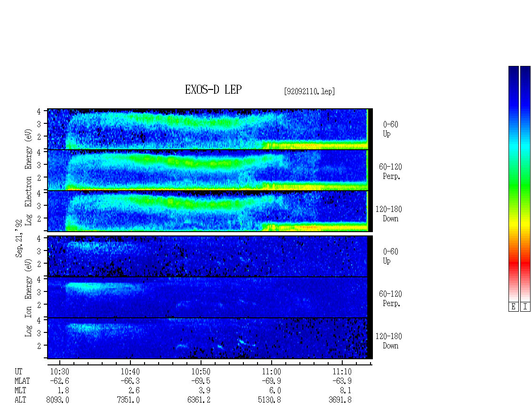Click the electron color scale bar above "E"
The image size is (532, 412).
click(513, 184)
